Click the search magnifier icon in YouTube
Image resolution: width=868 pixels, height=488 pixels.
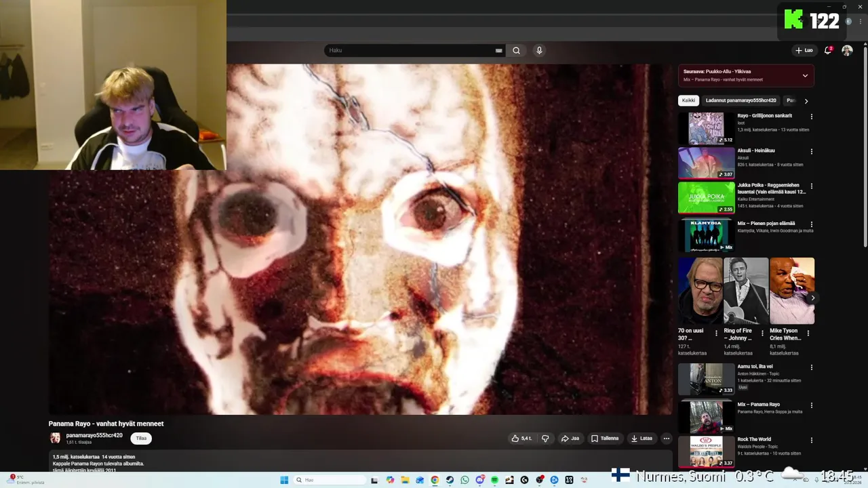coord(516,50)
